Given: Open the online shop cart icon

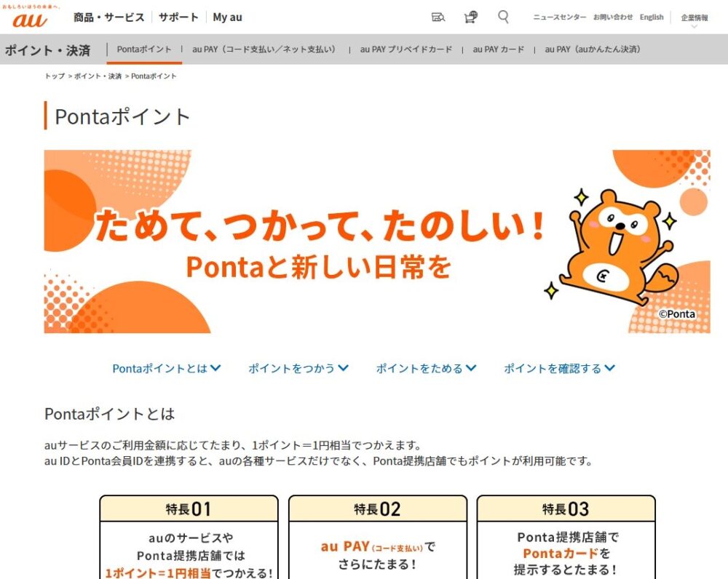Looking at the screenshot, I should [471, 17].
